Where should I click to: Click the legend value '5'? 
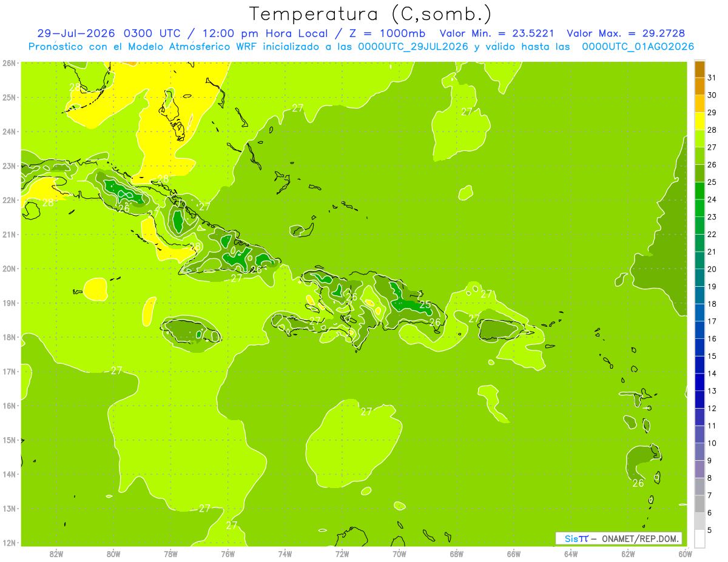[x=710, y=530]
